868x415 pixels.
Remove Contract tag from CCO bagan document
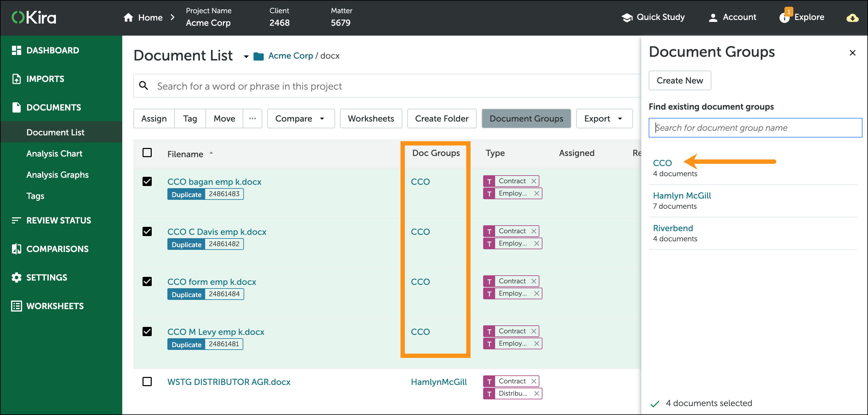point(534,181)
